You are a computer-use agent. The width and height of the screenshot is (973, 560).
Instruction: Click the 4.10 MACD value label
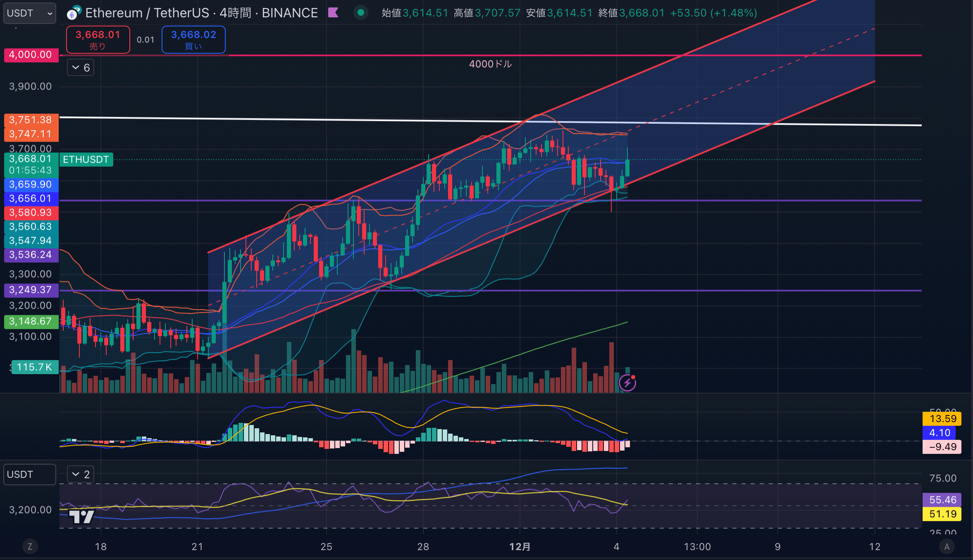939,433
